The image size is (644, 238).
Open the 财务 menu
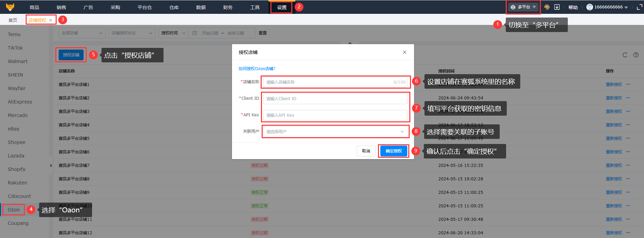[x=228, y=7]
